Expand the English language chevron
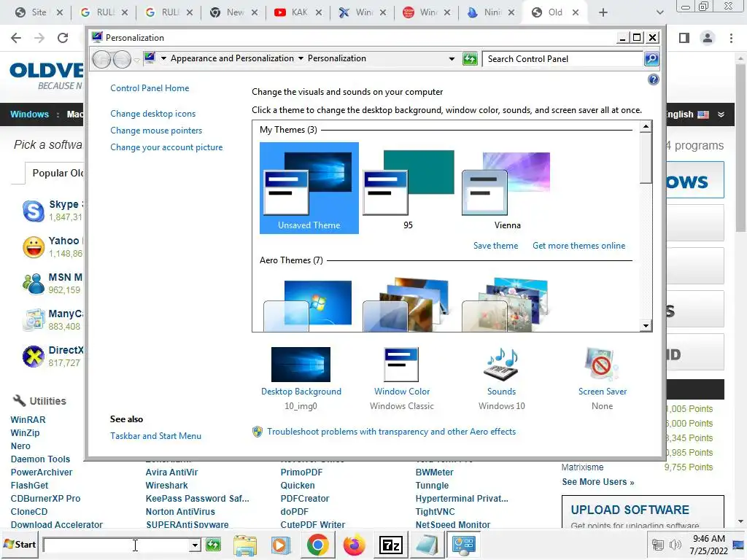This screenshot has height=560, width=747. click(721, 114)
